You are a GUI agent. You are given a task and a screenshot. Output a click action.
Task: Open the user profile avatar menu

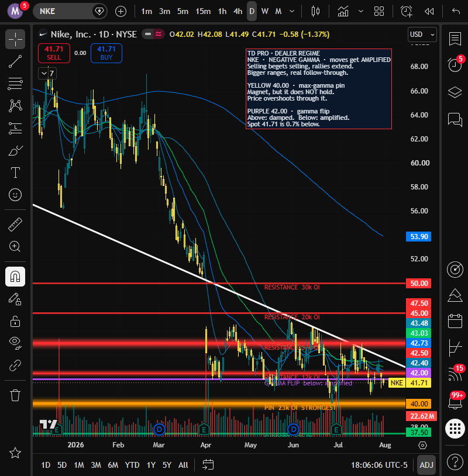coord(15,11)
